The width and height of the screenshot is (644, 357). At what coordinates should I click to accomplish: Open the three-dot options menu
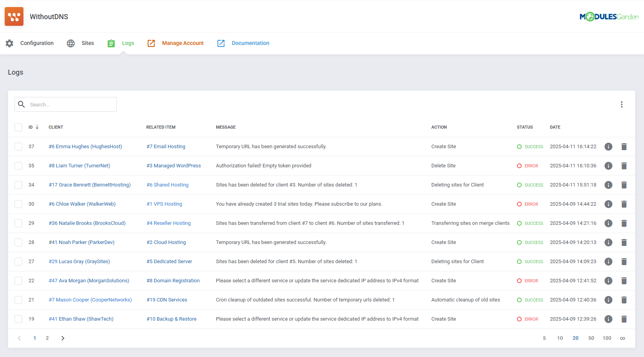point(621,104)
